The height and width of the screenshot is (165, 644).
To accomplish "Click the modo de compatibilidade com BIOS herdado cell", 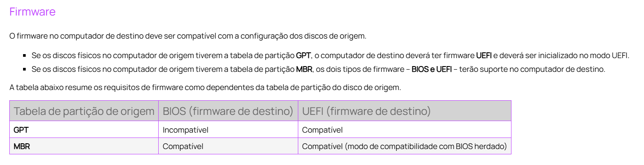I will [405, 146].
